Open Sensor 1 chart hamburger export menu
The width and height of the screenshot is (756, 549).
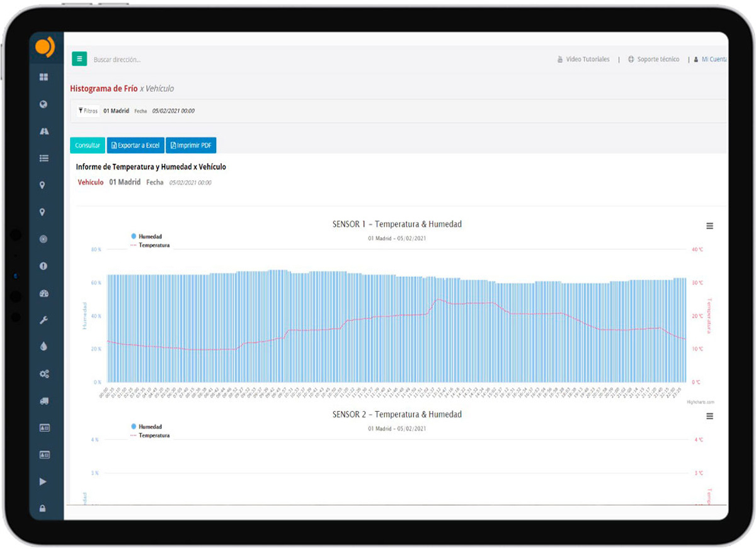(x=709, y=226)
